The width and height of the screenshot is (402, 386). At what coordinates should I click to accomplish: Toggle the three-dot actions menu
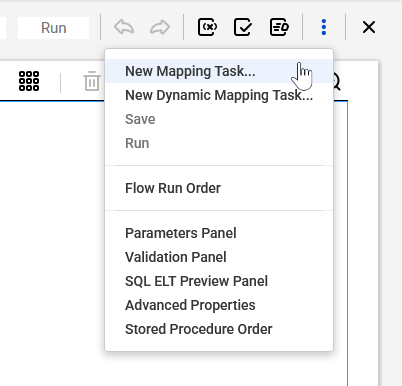click(324, 27)
